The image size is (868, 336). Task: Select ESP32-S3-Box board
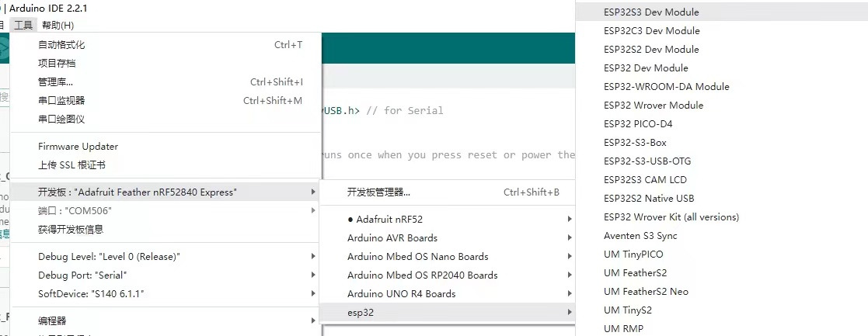(722, 143)
